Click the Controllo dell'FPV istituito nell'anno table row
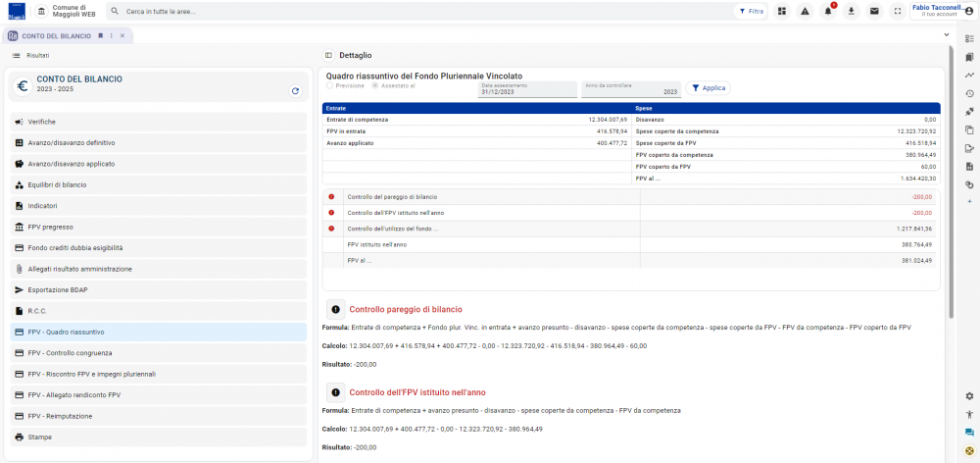This screenshot has width=980, height=463. [x=630, y=214]
